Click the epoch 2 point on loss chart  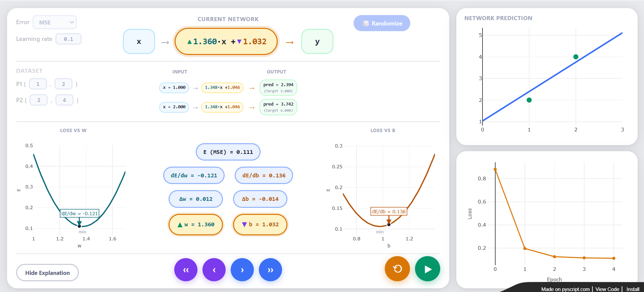click(554, 257)
